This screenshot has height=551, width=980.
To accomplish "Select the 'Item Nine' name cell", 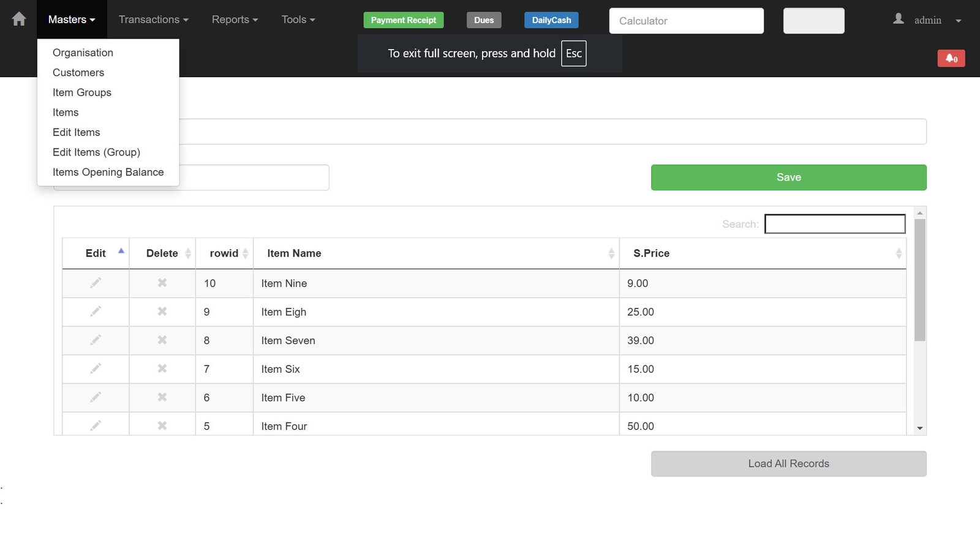I will pos(436,283).
